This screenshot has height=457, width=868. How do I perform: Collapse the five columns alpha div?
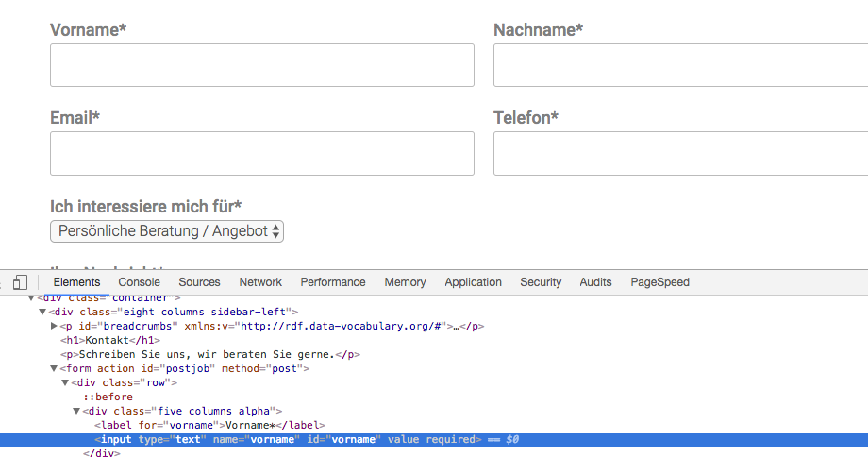pyautogui.click(x=76, y=411)
